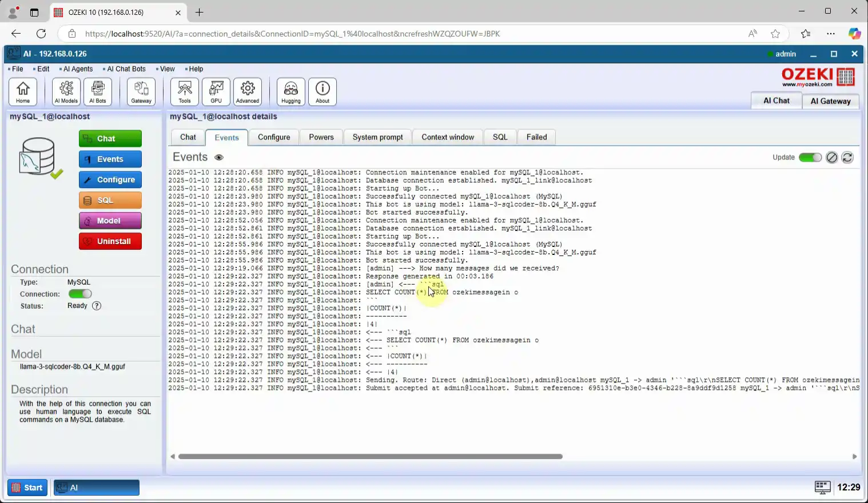Click the refresh events icon
Screen dimensions: 868x503
coord(847,157)
